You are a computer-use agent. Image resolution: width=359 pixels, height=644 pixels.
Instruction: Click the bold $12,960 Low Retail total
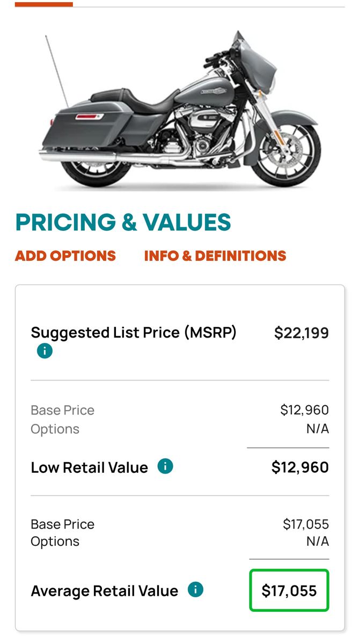click(x=300, y=467)
